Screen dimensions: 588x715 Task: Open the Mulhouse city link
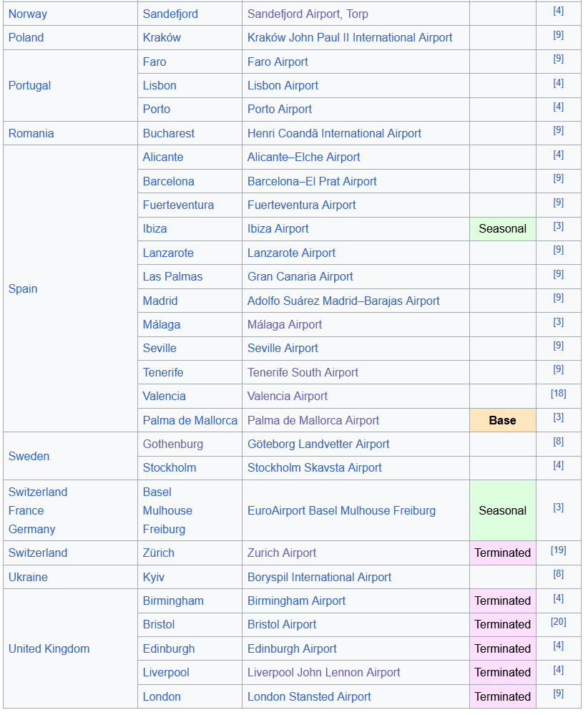pyautogui.click(x=167, y=510)
